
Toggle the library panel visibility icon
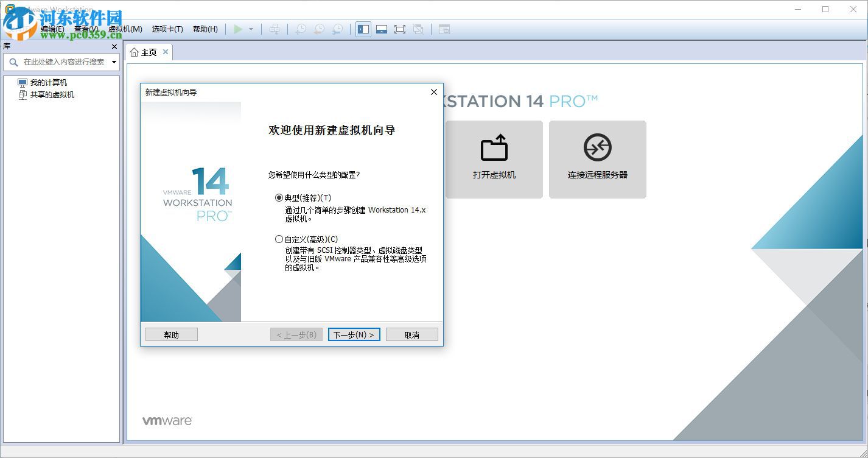click(x=363, y=29)
